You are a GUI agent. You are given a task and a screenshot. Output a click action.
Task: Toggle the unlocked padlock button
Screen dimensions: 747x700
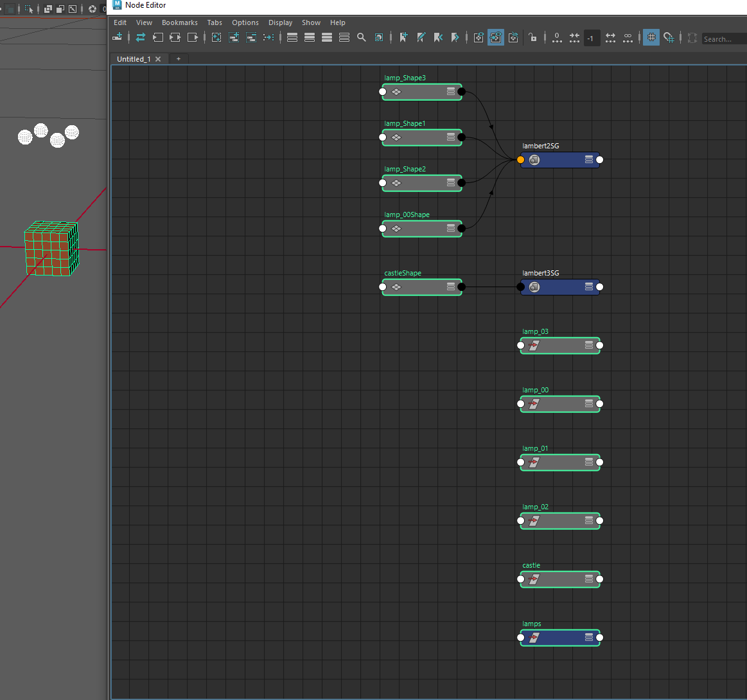532,38
